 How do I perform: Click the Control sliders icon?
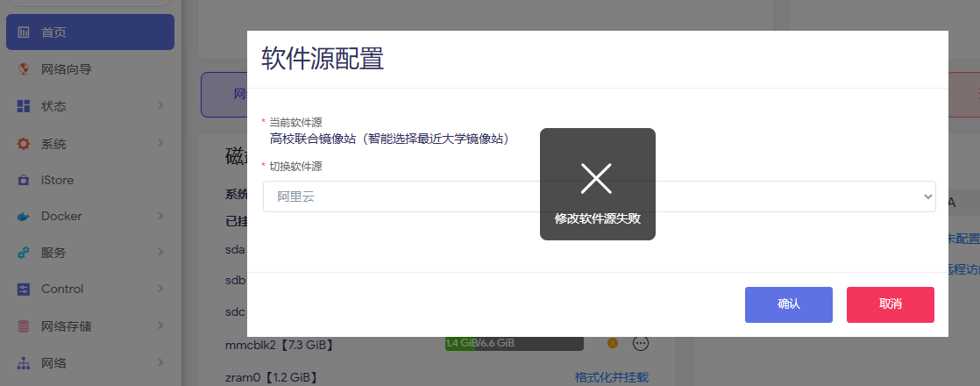(23, 289)
